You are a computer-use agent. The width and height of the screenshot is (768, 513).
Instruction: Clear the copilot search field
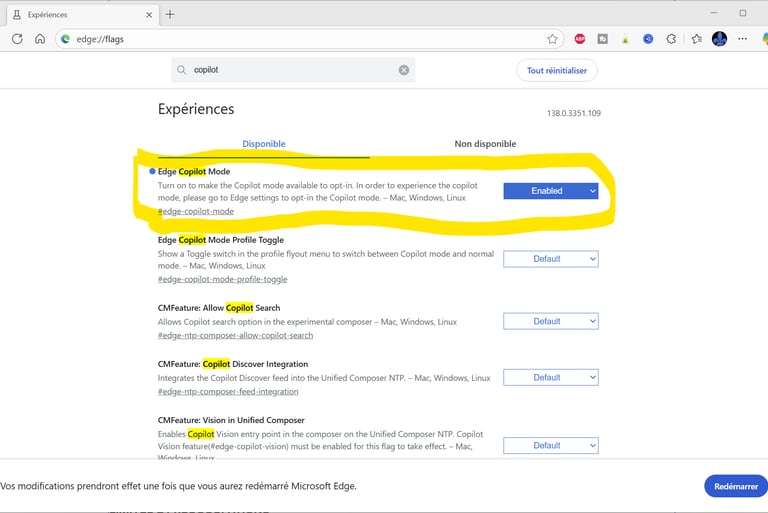click(x=404, y=70)
